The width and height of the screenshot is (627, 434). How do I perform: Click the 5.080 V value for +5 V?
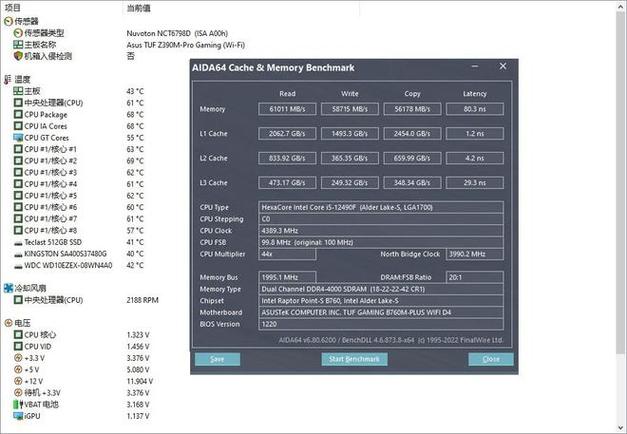pos(138,370)
